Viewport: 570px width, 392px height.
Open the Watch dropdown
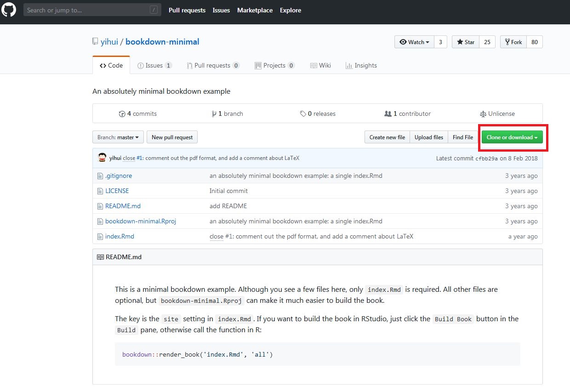tap(414, 42)
